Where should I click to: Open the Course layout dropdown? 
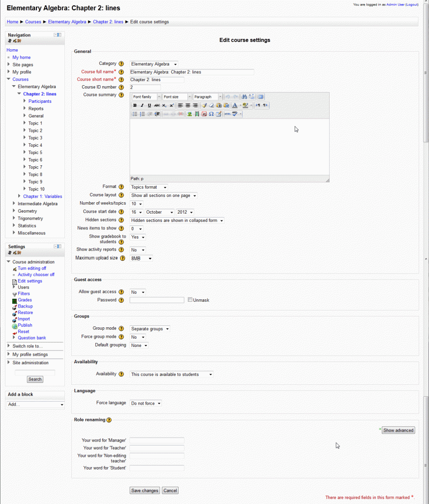point(163,195)
